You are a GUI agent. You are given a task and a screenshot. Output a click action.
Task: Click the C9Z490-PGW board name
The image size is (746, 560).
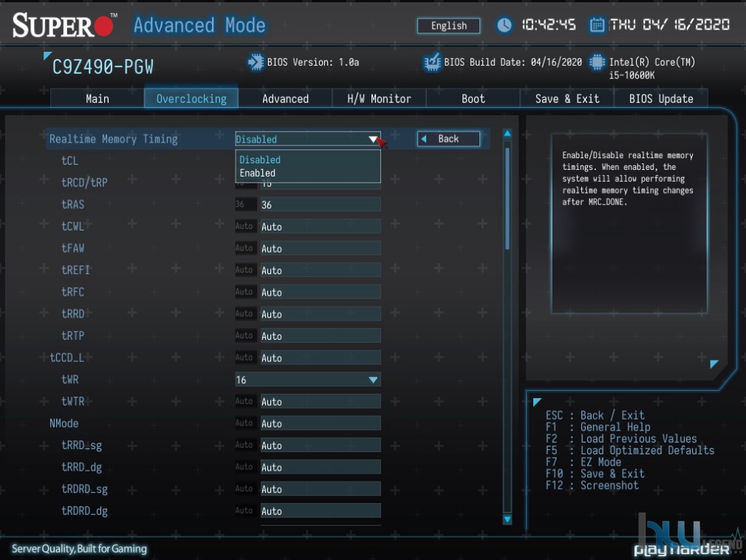coord(103,67)
